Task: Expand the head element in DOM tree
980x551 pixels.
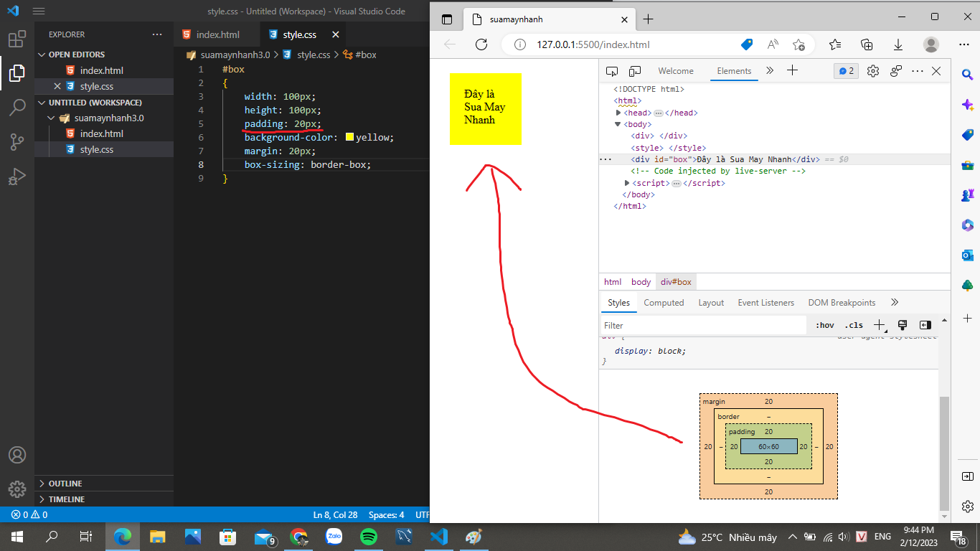Action: point(618,113)
